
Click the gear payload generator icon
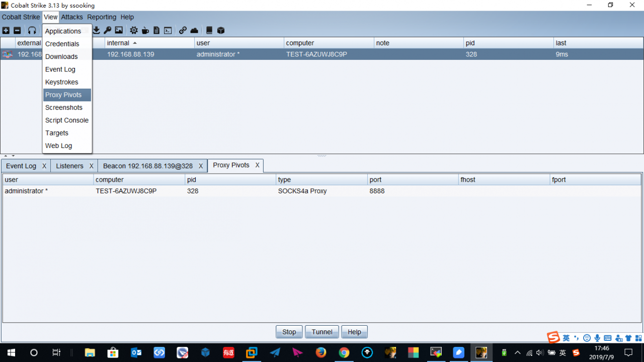(x=134, y=31)
